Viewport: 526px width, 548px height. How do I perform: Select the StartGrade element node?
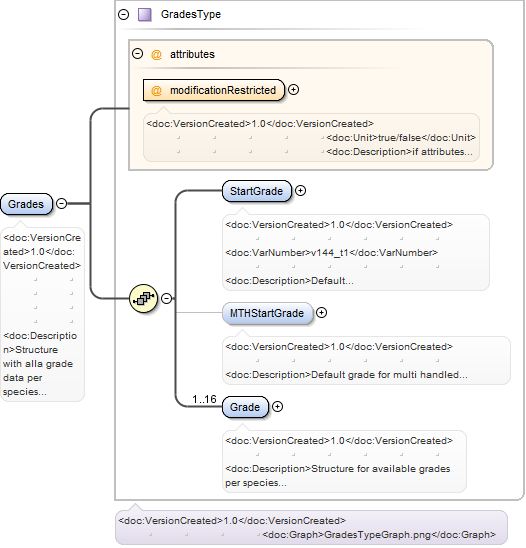pos(257,191)
